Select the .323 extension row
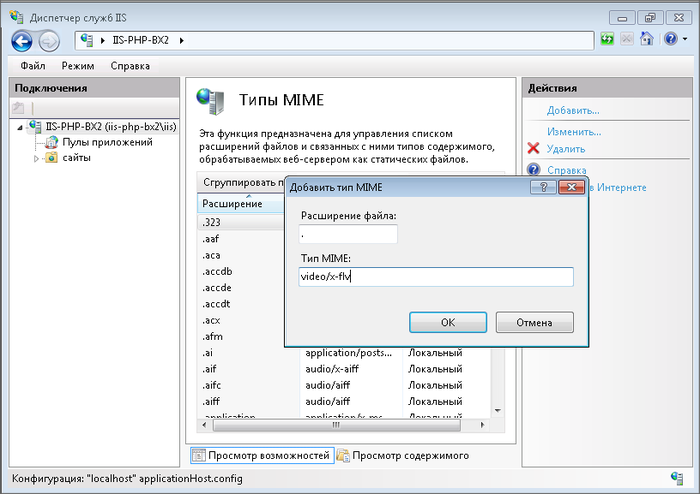 point(241,222)
